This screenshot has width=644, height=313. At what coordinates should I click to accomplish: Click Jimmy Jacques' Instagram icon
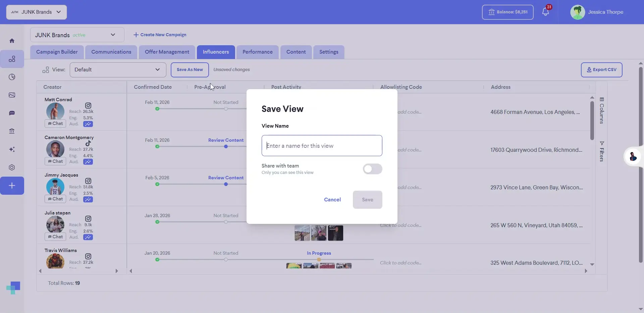click(x=88, y=181)
